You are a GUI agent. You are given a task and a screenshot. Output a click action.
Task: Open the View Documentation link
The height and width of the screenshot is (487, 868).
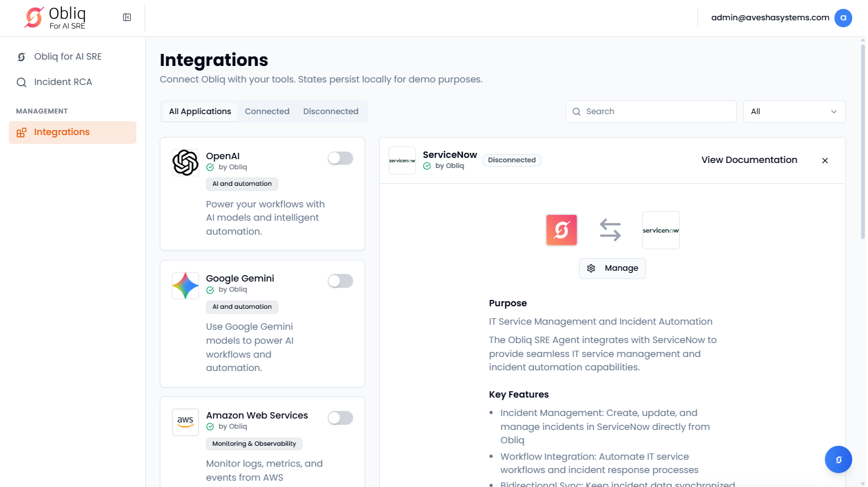pyautogui.click(x=749, y=160)
